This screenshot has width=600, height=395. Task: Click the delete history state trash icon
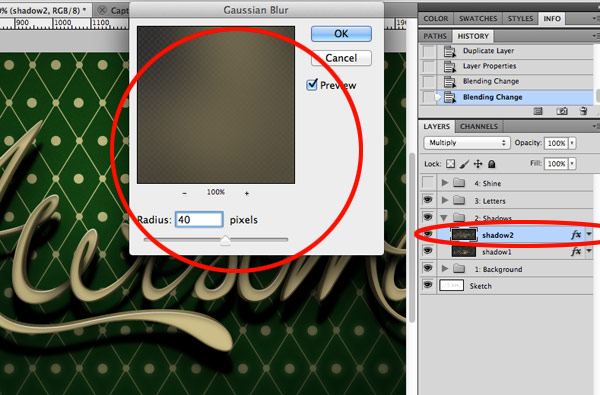tap(583, 111)
